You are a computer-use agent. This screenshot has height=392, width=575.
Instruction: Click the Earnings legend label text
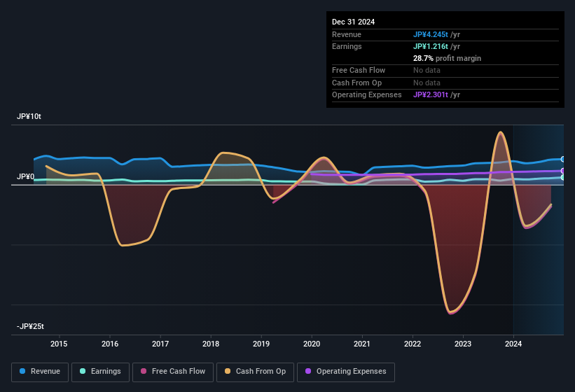[x=105, y=372]
